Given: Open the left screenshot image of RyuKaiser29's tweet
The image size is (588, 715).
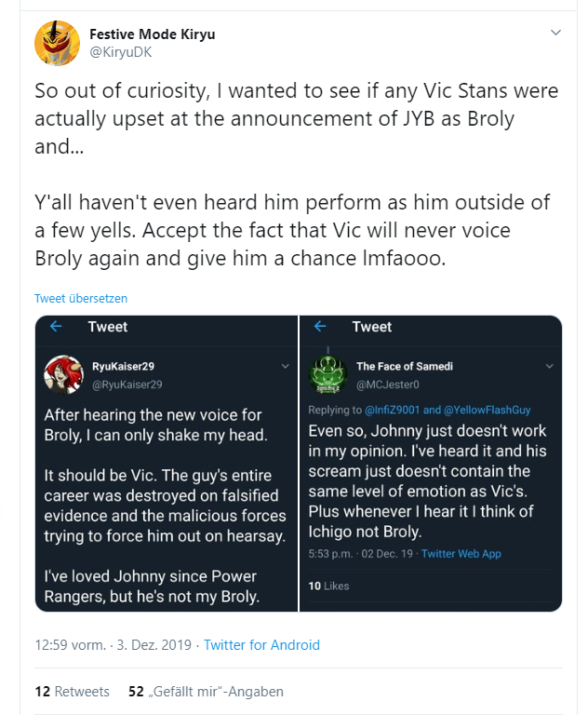Looking at the screenshot, I should 166,464.
